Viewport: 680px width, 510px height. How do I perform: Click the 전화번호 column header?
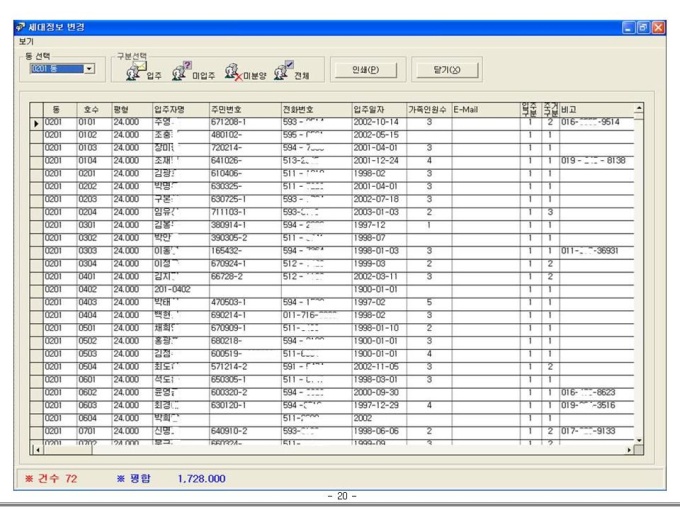point(317,110)
